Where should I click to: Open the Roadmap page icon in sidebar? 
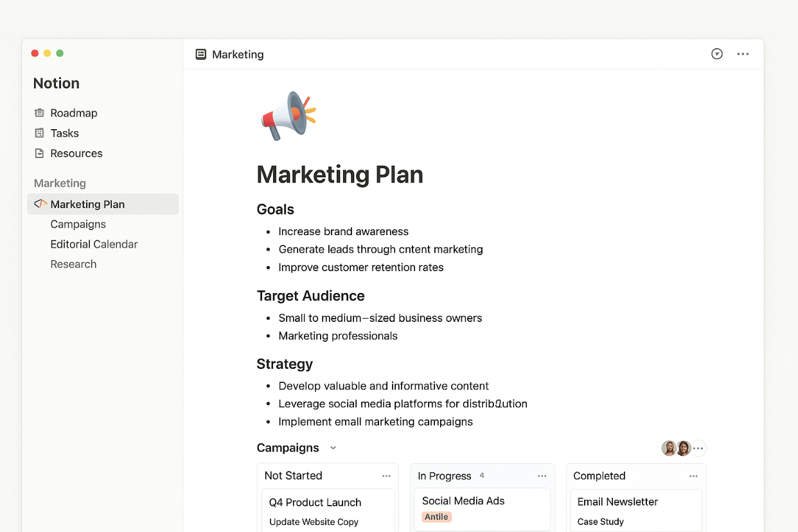[x=39, y=113]
